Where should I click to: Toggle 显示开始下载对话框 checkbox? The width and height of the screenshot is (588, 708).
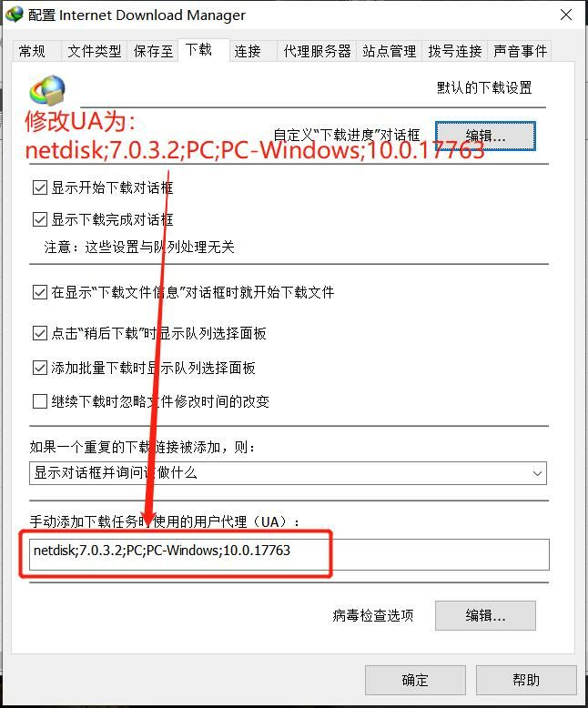coord(40,187)
